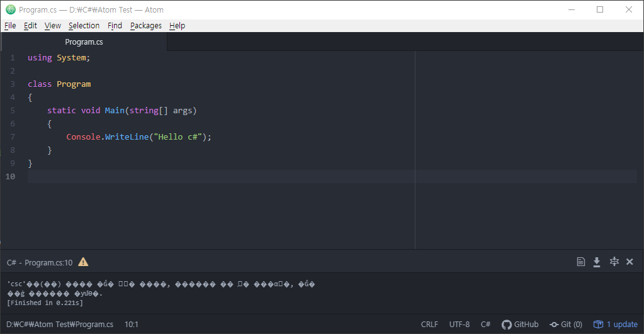
Task: Click the 'void' keyword on line 5
Action: [x=91, y=110]
